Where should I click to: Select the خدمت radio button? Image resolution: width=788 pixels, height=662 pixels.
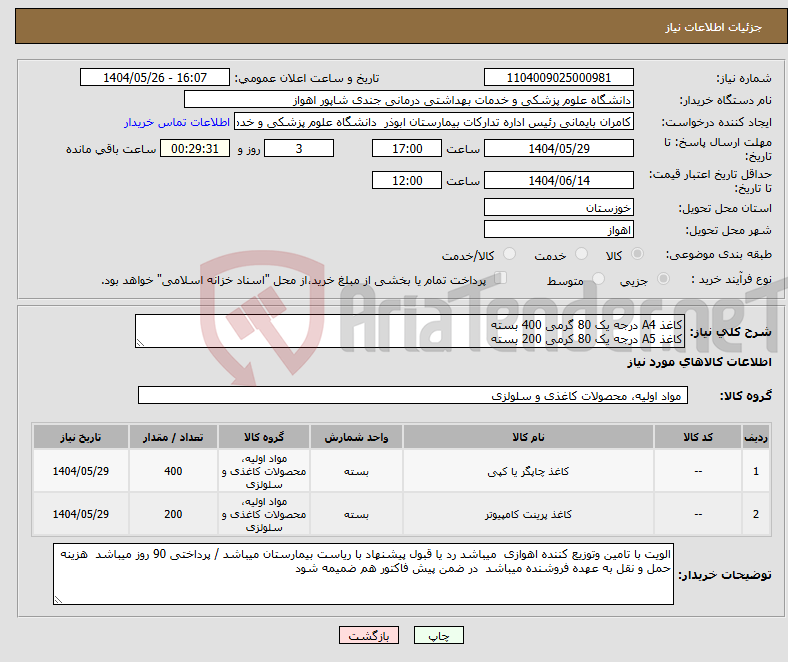[x=581, y=254]
